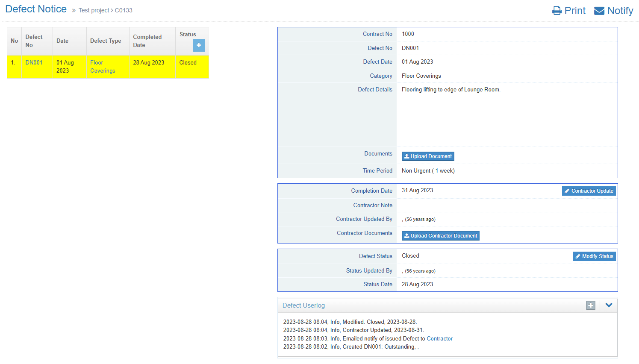Click the Upload Document button
639x364 pixels.
click(x=428, y=156)
